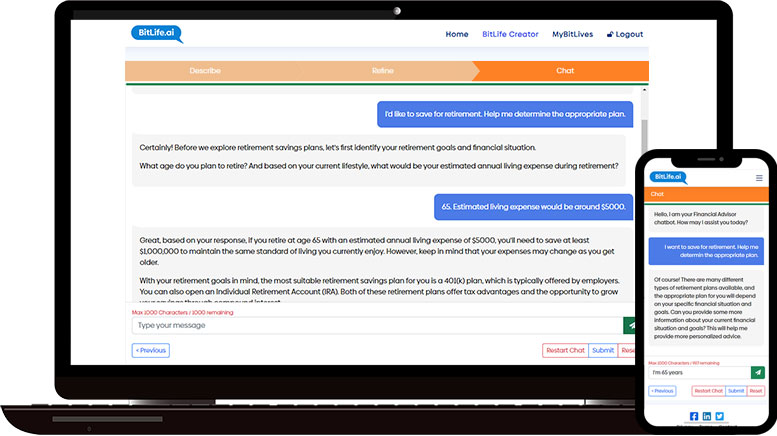Open BitLife Creator nav link
The image size is (777, 436).
coord(510,34)
